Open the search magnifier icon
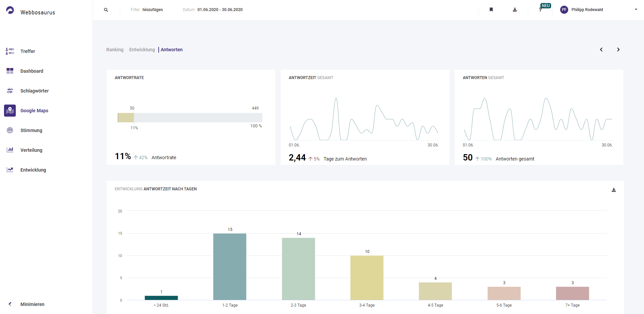 click(x=106, y=10)
